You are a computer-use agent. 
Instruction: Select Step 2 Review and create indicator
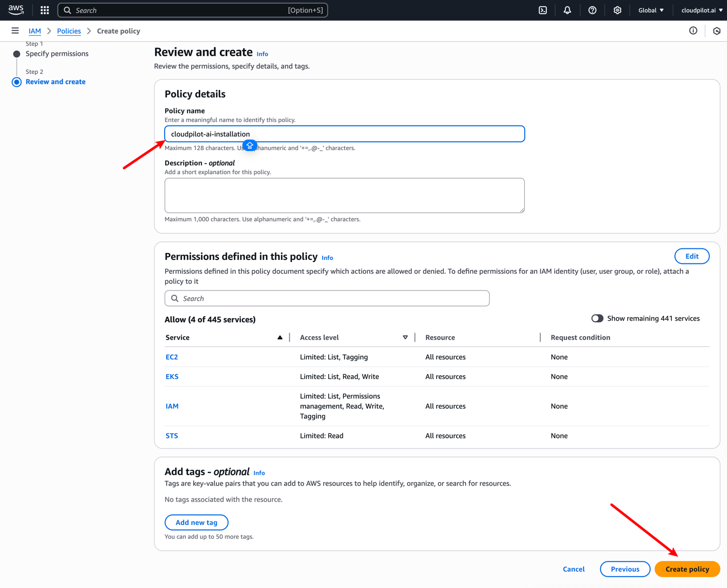[17, 82]
